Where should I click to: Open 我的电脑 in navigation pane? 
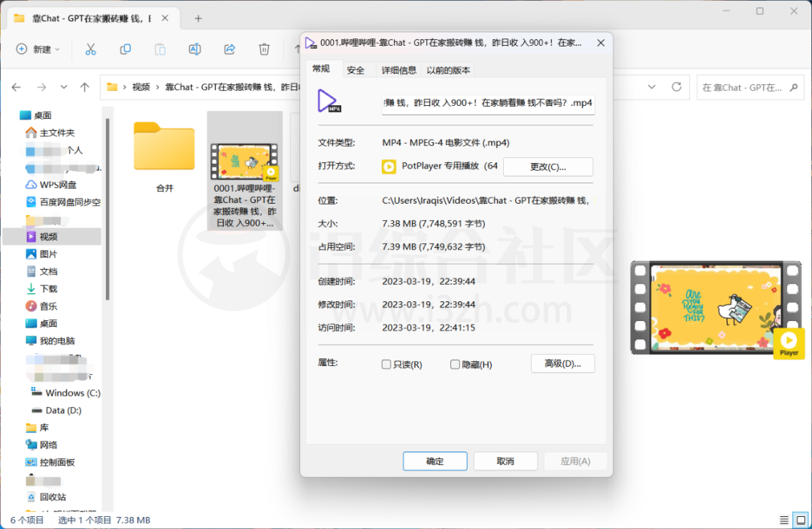50,341
